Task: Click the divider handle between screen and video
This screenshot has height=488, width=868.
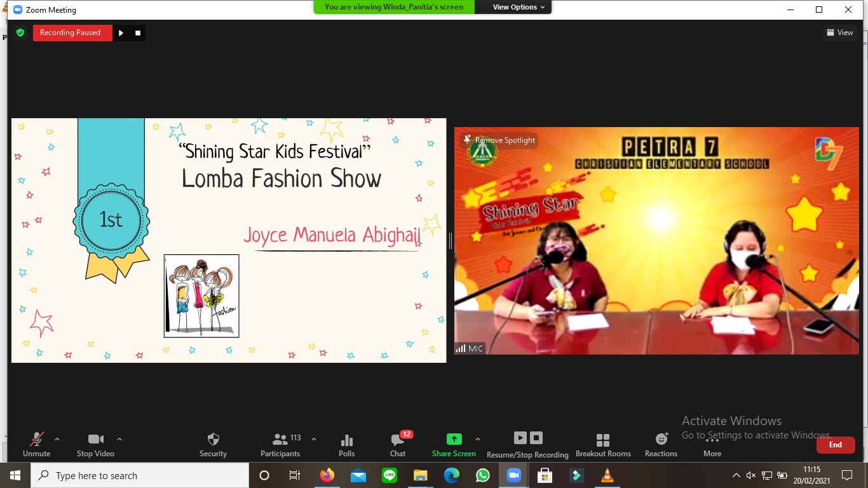Action: click(450, 240)
